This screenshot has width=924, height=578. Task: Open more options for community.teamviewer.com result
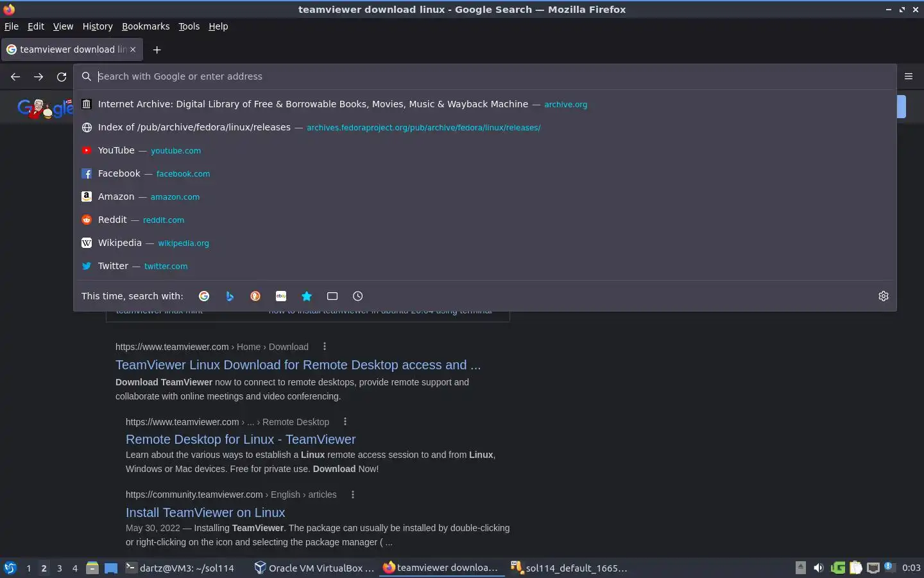tap(353, 495)
